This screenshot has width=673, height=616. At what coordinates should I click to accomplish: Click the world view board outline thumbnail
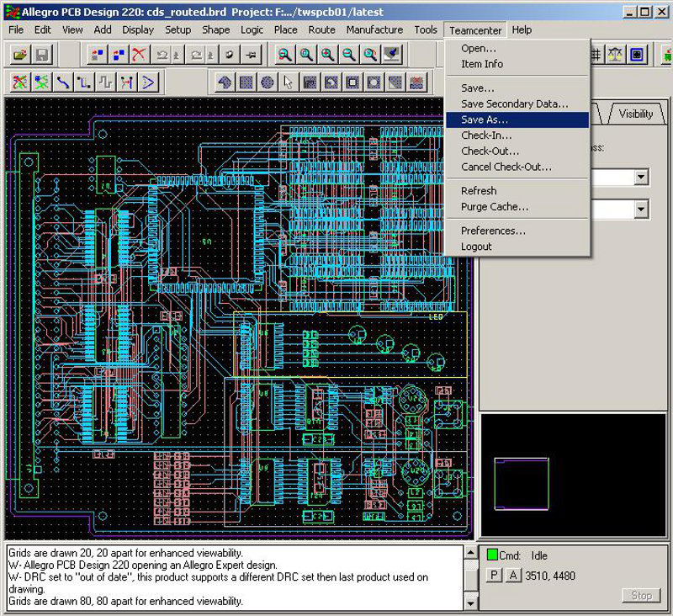522,484
